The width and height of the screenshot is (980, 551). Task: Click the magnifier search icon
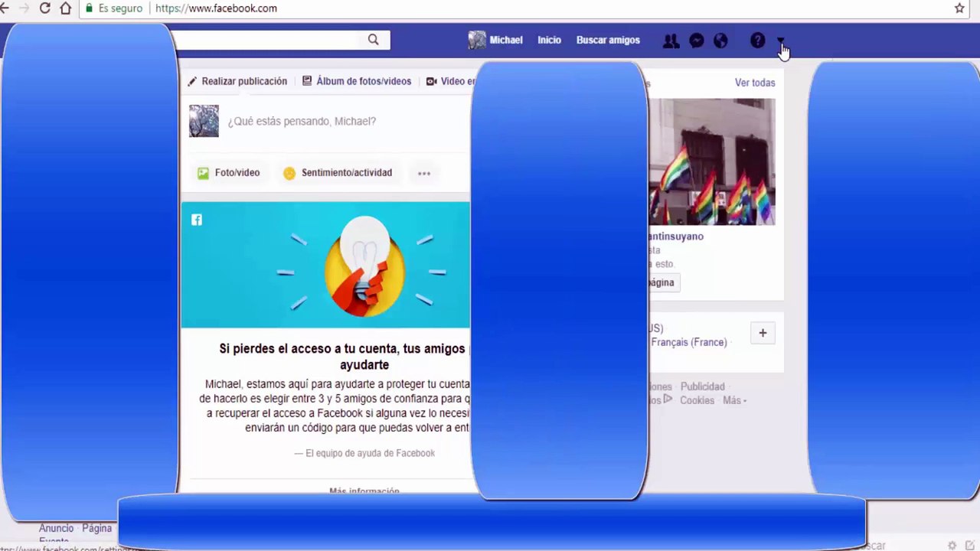[x=373, y=40]
